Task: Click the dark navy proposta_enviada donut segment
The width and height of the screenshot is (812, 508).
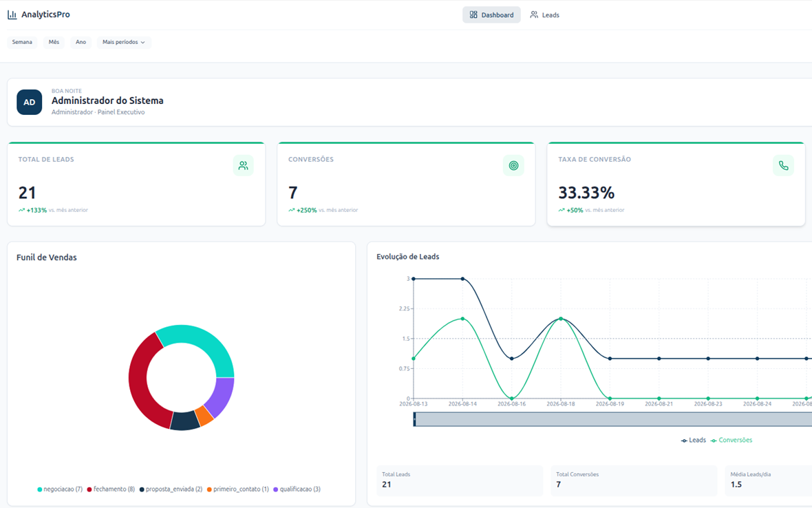Action: point(185,421)
